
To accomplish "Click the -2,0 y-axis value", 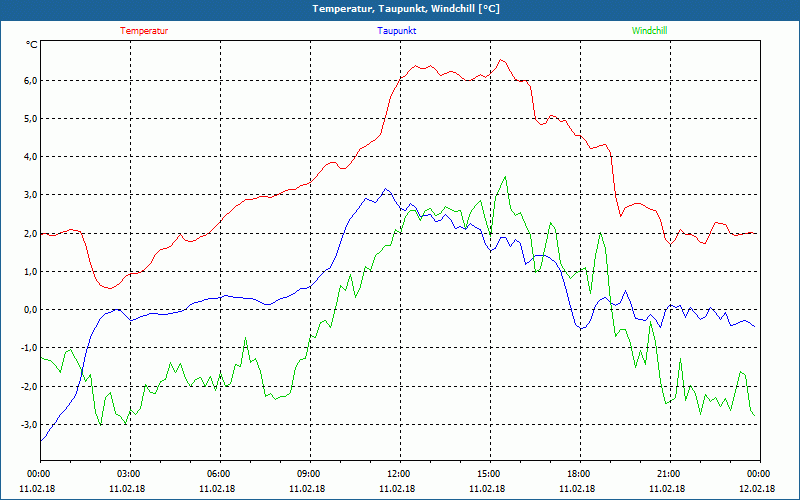I will (x=29, y=387).
